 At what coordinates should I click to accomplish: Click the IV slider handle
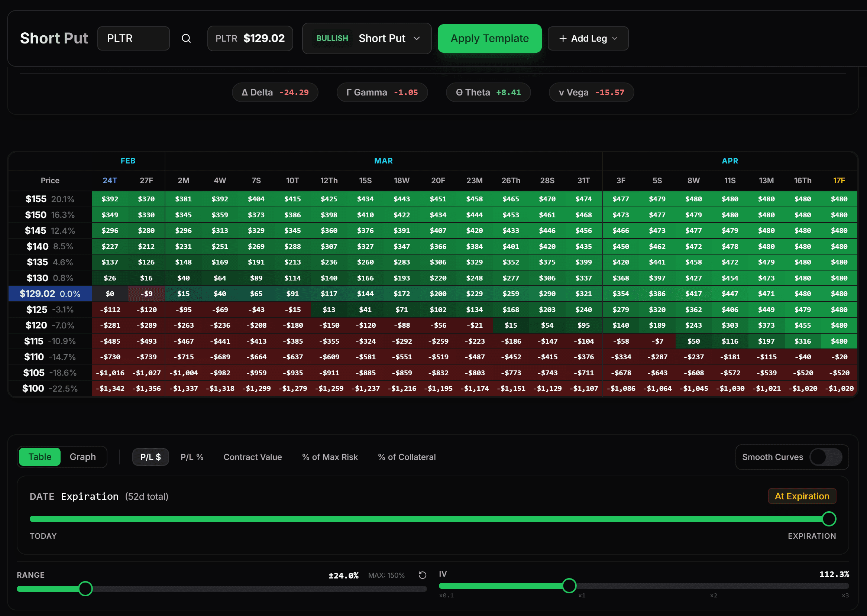tap(569, 586)
